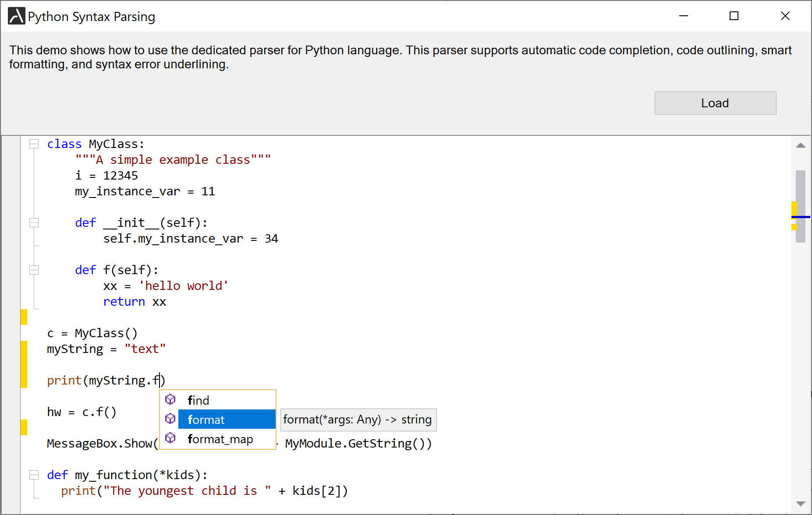The height and width of the screenshot is (515, 812).
Task: Collapse the __init__ method outline
Action: [x=34, y=222]
